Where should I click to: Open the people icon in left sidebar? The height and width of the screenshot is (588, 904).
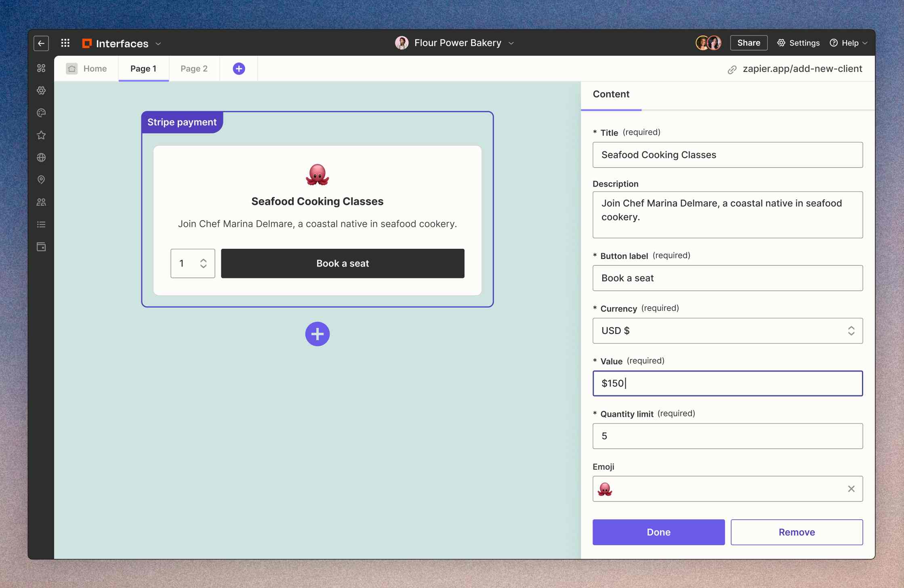[41, 202]
